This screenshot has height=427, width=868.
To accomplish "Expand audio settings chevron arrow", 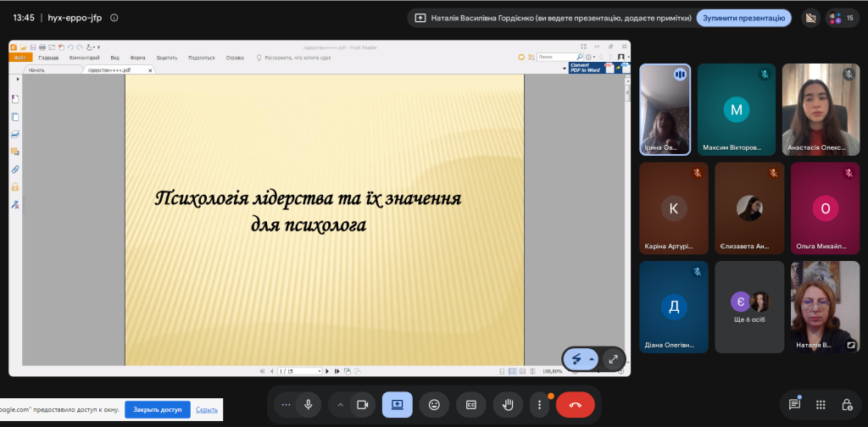I will [341, 405].
